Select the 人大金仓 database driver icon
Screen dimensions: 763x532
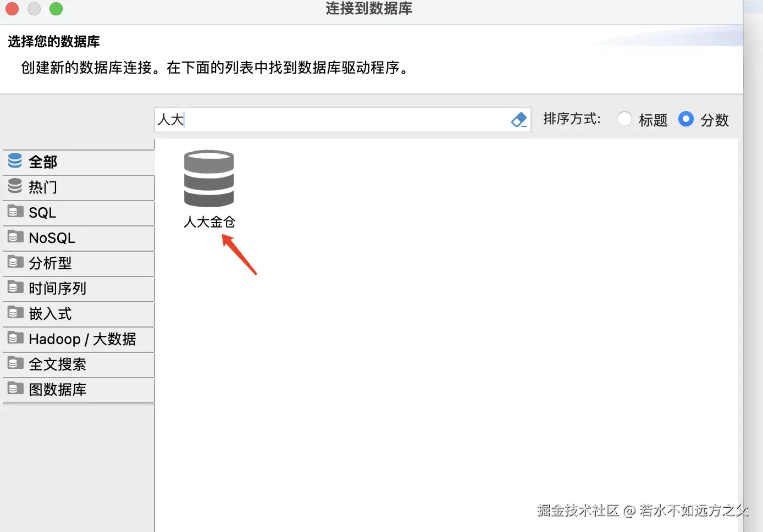pos(209,179)
